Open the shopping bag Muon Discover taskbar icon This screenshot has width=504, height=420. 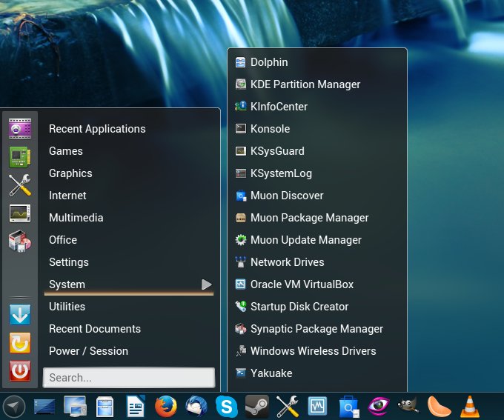(x=348, y=407)
